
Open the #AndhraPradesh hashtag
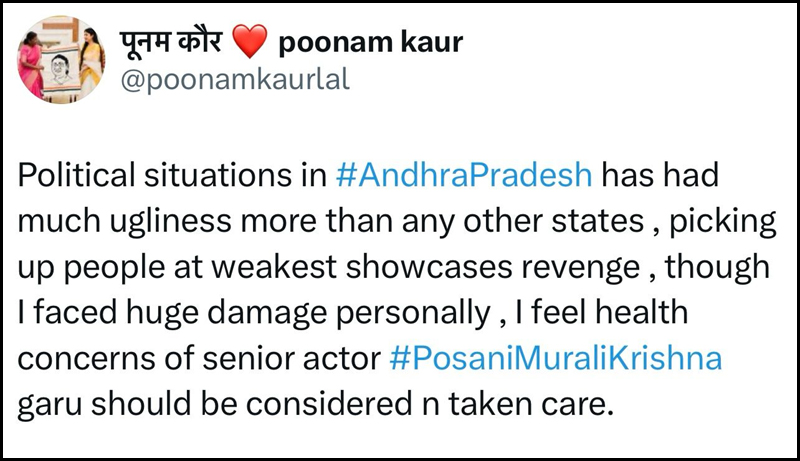tap(464, 175)
